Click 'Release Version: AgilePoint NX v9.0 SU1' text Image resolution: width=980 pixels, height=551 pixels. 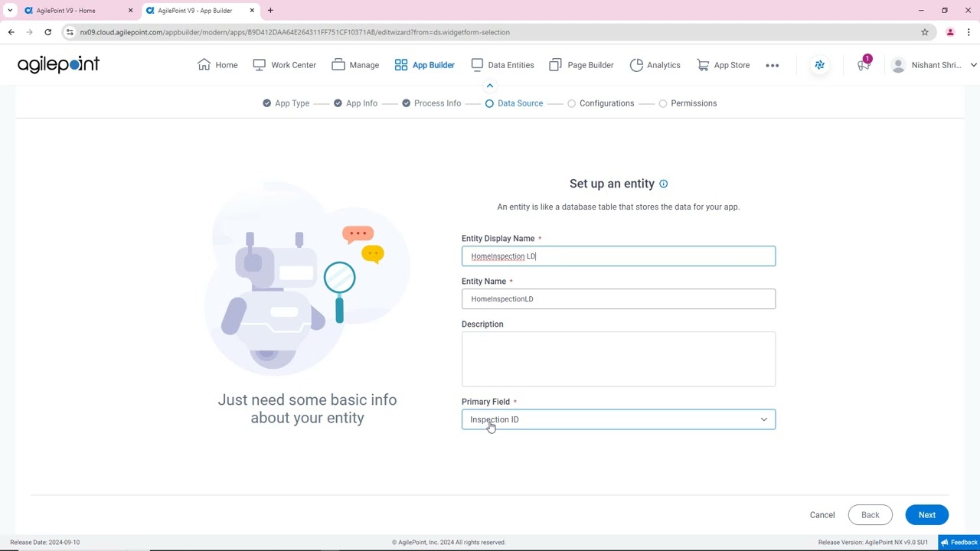[x=873, y=543]
